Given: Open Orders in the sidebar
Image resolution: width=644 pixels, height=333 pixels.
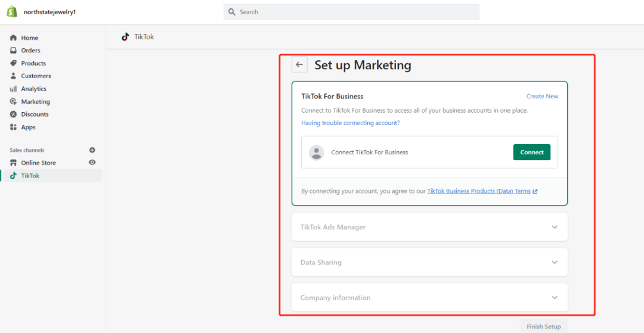Looking at the screenshot, I should pyautogui.click(x=30, y=51).
